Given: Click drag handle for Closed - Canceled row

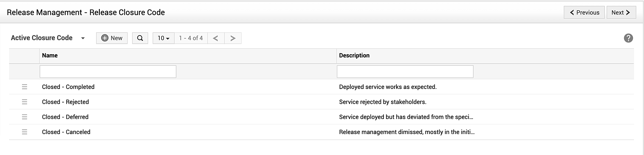Looking at the screenshot, I should coord(24,132).
